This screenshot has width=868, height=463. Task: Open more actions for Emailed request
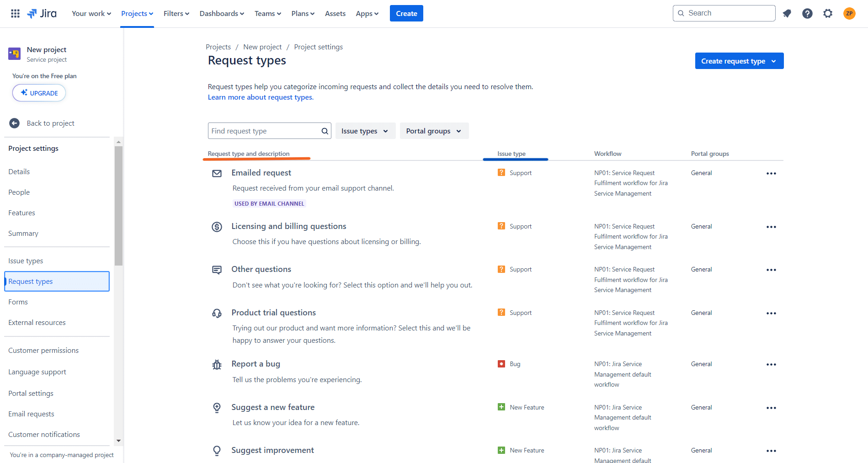pos(771,173)
